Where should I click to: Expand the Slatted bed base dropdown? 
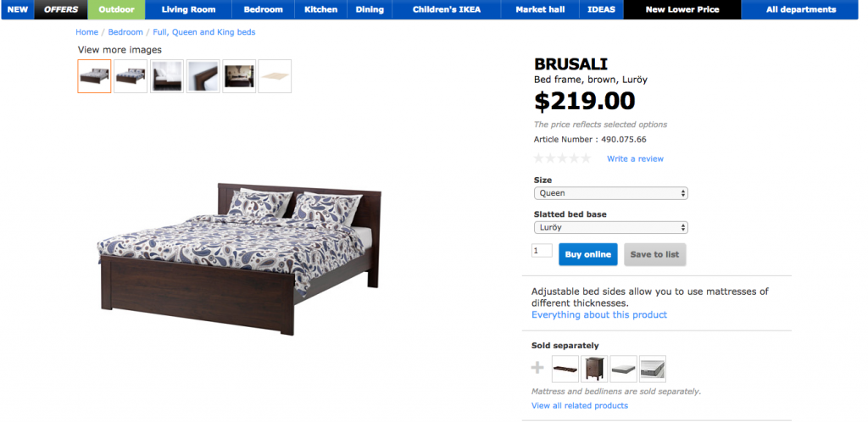610,227
